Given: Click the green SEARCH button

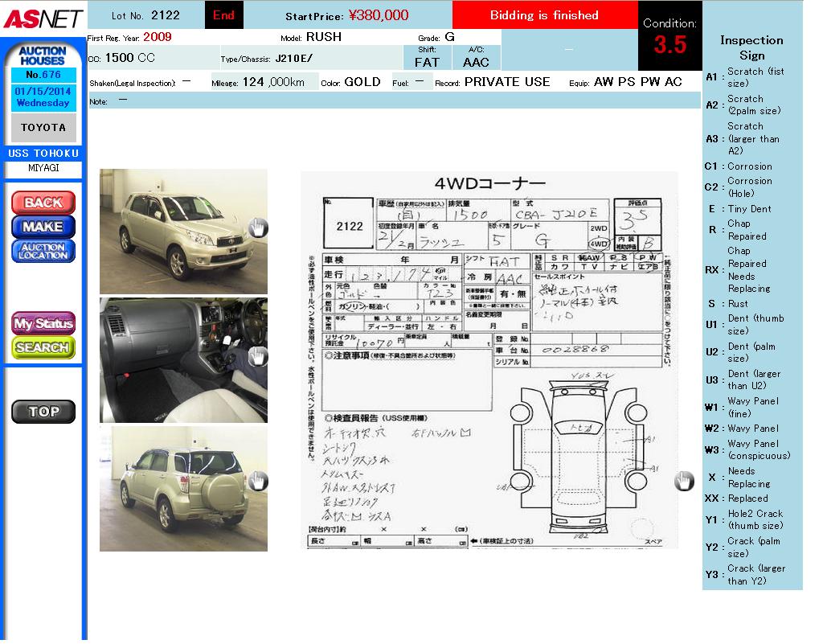Looking at the screenshot, I should click(x=43, y=347).
